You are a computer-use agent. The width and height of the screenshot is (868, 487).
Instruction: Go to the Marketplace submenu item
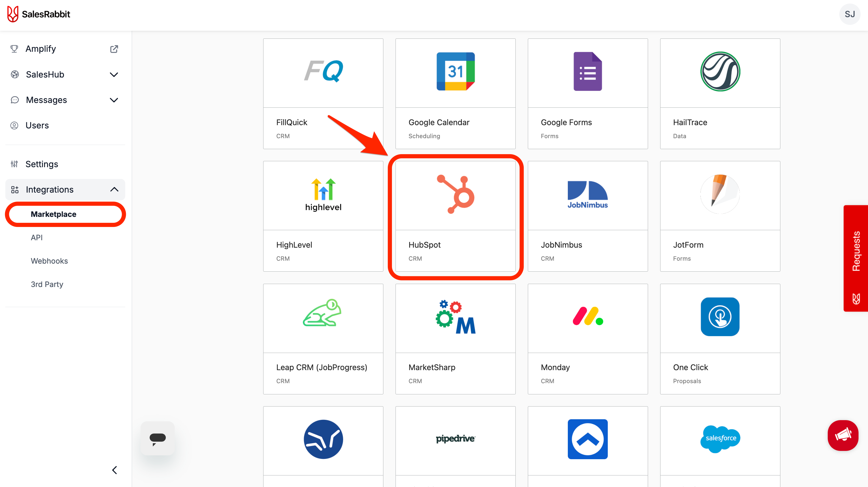(53, 214)
